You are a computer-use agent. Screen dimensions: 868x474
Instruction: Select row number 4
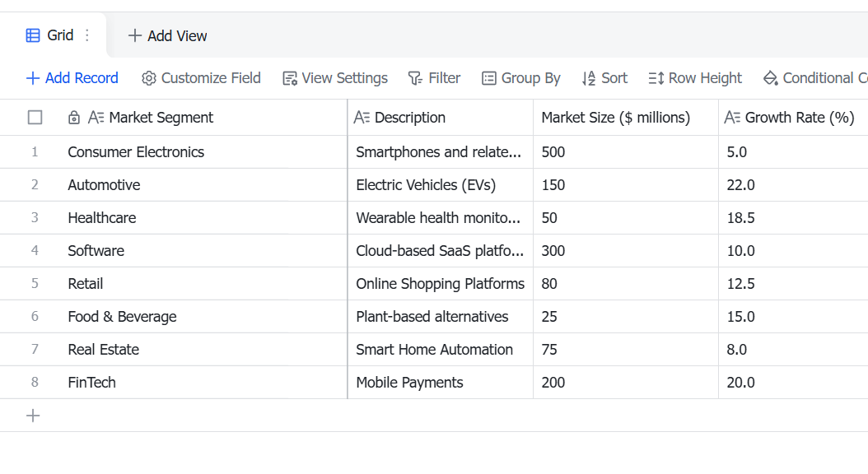(35, 250)
